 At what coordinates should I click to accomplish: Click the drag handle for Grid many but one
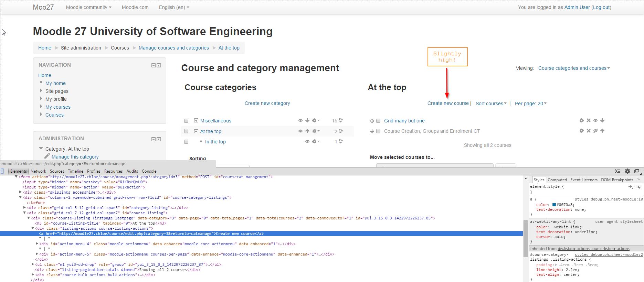click(x=372, y=121)
